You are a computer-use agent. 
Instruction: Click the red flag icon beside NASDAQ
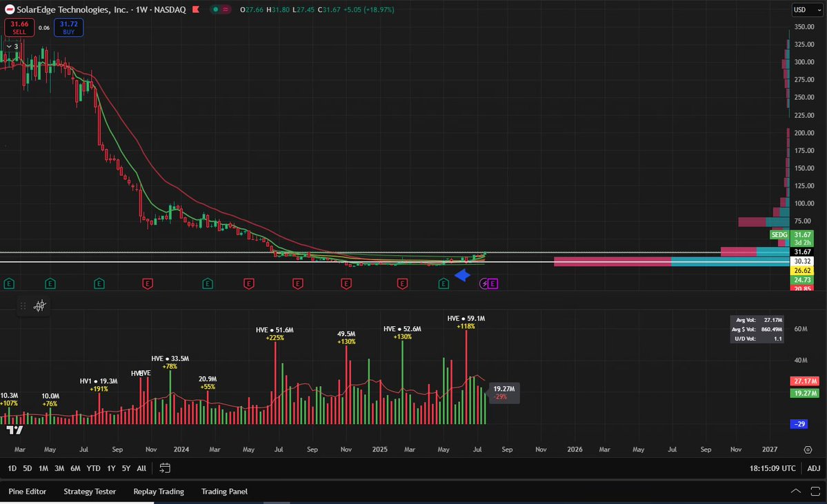[x=196, y=10]
